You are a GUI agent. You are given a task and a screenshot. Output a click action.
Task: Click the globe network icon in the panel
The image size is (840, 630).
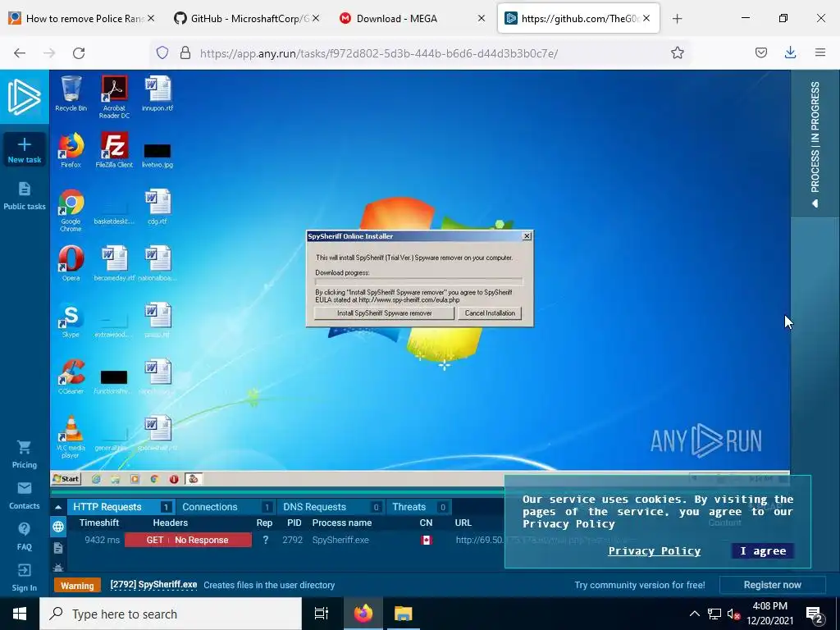click(58, 527)
